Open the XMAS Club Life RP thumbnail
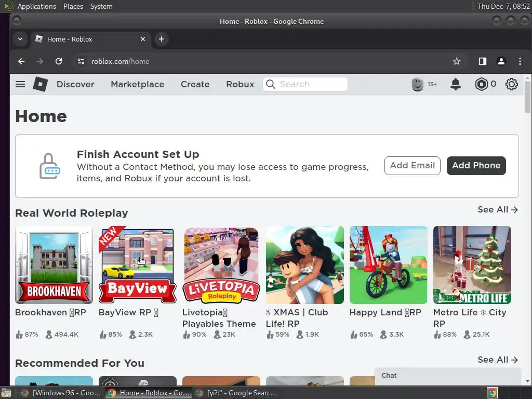 (304, 265)
